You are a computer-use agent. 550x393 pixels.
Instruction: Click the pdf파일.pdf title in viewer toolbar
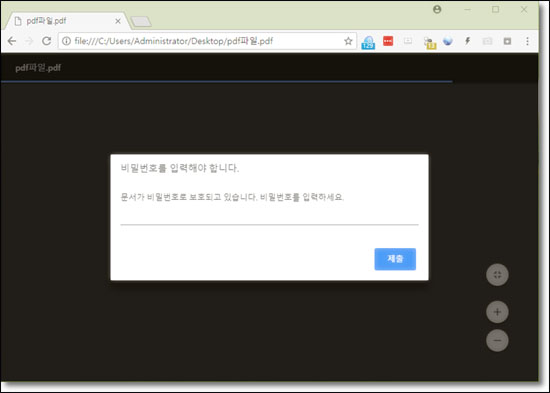tap(38, 68)
